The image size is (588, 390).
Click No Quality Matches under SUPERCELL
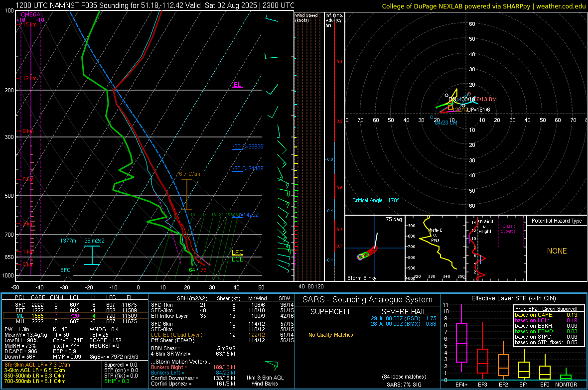pyautogui.click(x=331, y=335)
